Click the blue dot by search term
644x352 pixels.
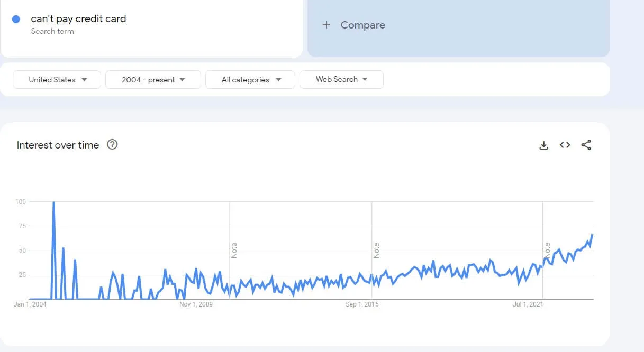16,19
